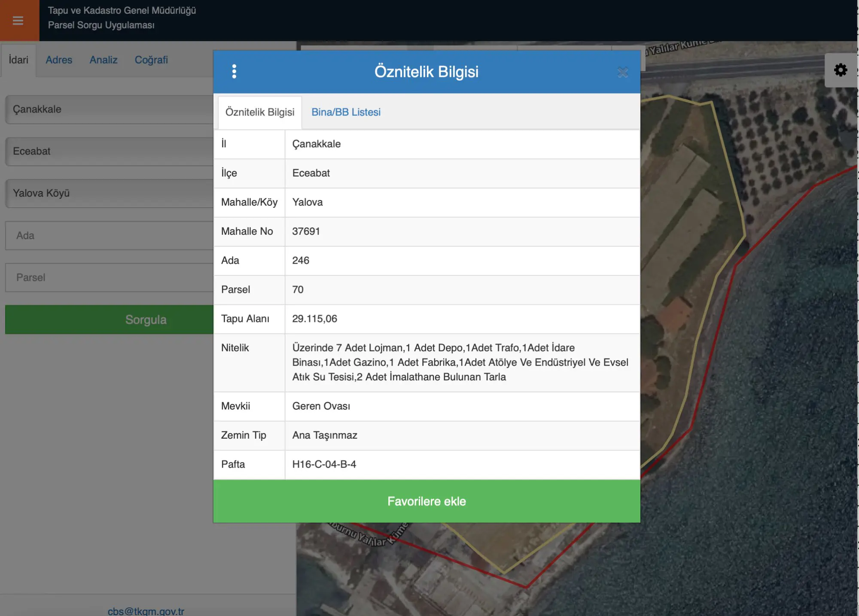Select the Tapu Alanı value 29.115,06
Image resolution: width=859 pixels, height=616 pixels.
click(x=314, y=319)
